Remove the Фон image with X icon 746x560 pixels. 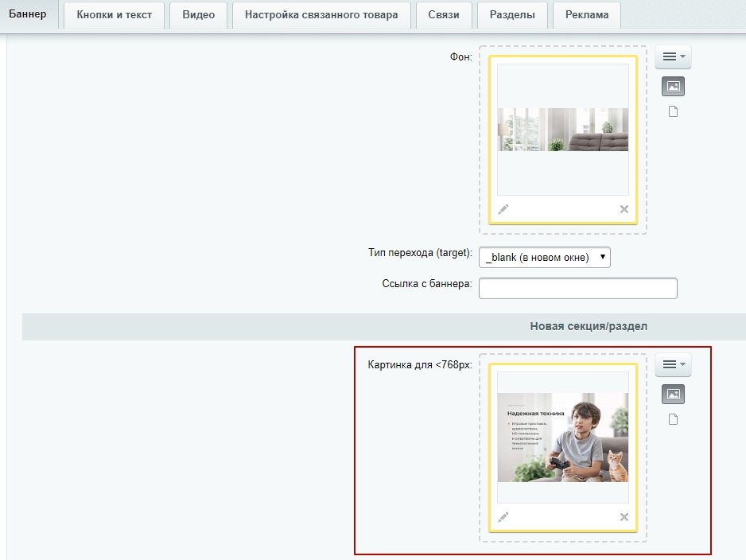pyautogui.click(x=624, y=209)
